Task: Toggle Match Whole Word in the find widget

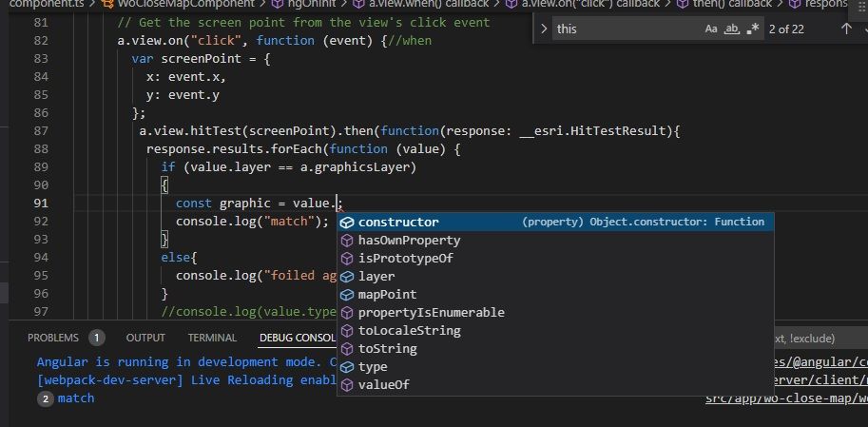Action: point(732,29)
